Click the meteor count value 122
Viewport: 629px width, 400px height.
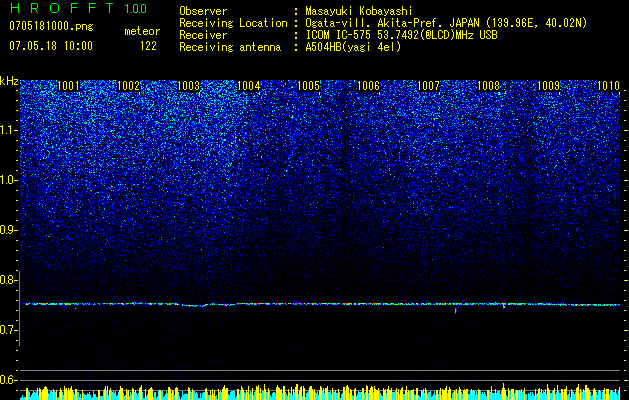148,46
